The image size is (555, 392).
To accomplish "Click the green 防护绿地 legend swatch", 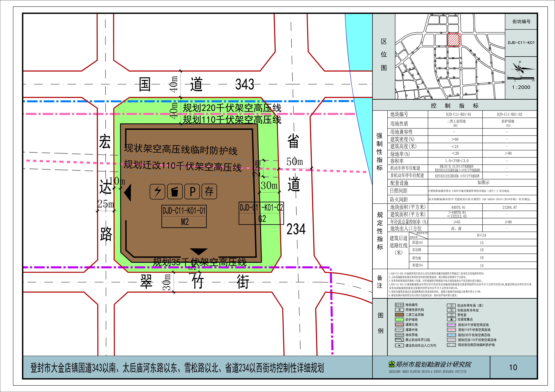I will 399,320.
